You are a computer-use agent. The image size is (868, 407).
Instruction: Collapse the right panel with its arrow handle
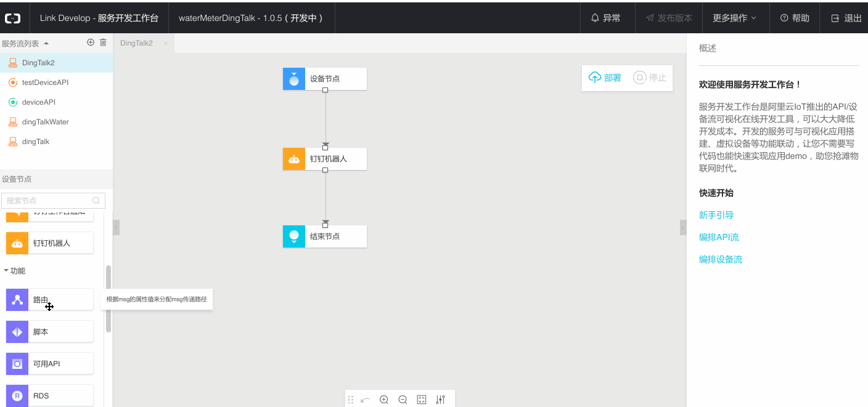point(683,227)
